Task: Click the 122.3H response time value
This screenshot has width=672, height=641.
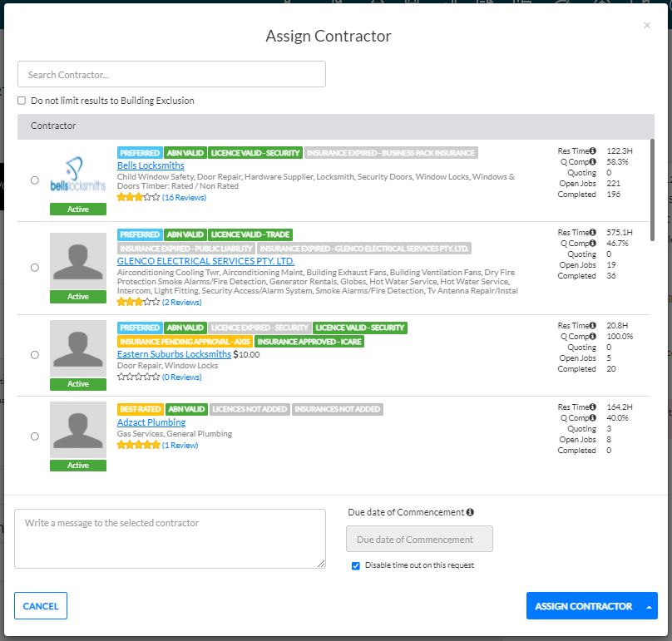Action: click(620, 150)
